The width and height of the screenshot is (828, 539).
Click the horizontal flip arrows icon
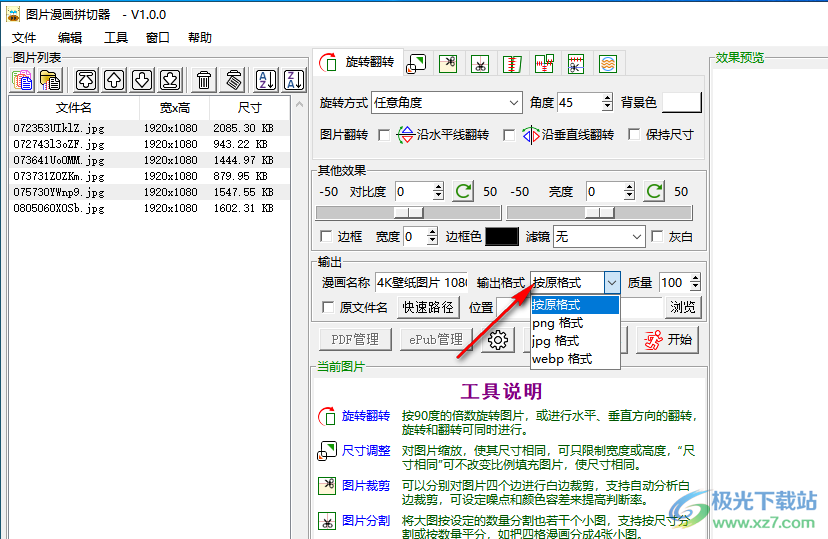pyautogui.click(x=405, y=135)
